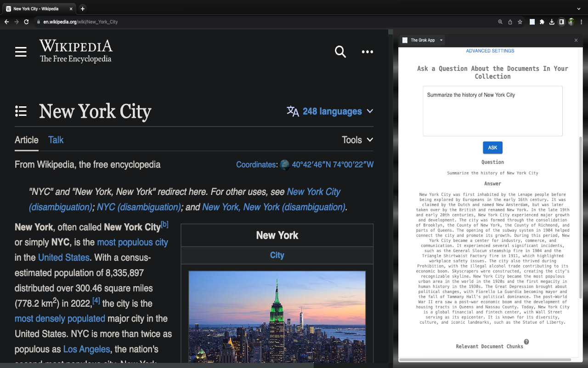The image size is (588, 368).
Task: Open the Wikipedia hamburger menu
Action: tap(21, 52)
